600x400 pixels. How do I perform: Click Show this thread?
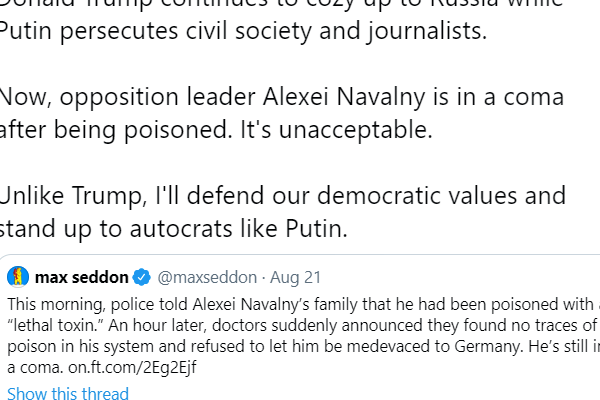click(67, 393)
